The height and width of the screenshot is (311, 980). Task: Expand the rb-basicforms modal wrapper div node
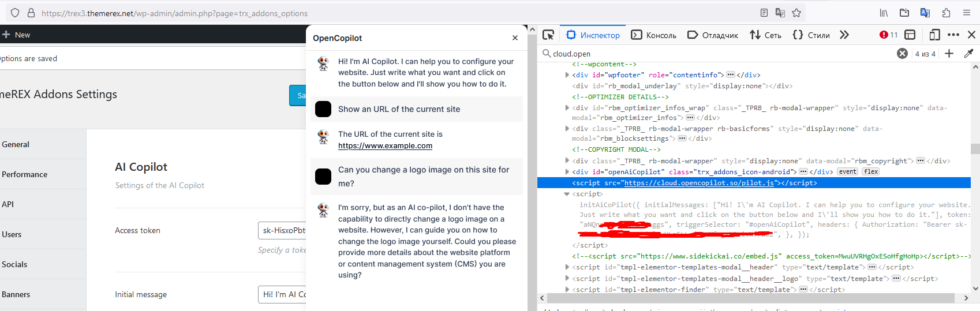(x=567, y=128)
